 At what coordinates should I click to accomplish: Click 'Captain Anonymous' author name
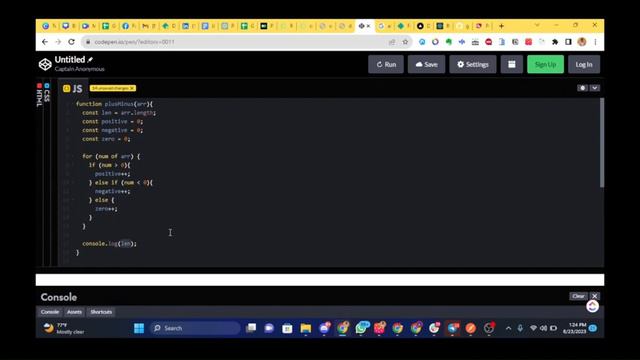[80, 69]
